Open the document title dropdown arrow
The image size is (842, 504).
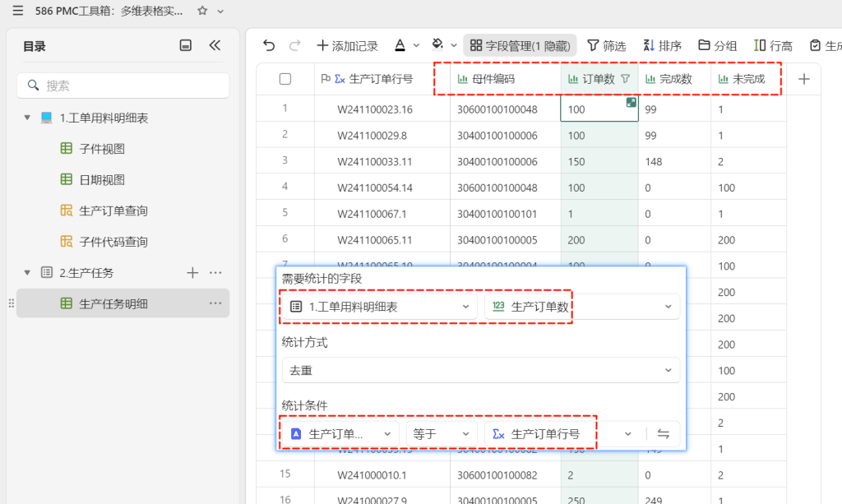point(220,12)
